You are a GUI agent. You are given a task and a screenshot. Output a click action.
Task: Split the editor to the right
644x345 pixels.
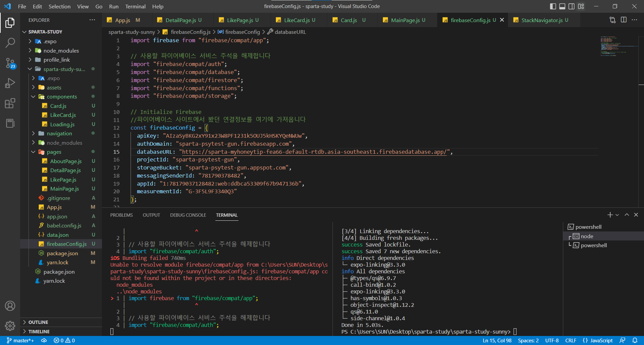(x=624, y=20)
